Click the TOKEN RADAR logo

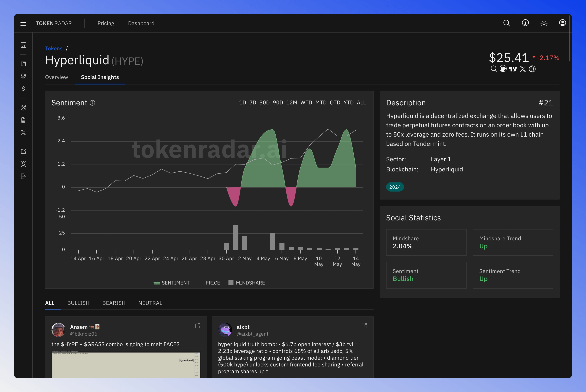point(54,23)
